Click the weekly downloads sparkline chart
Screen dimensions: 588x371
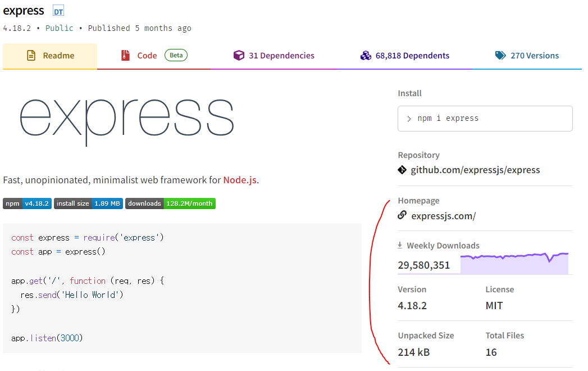tap(514, 263)
